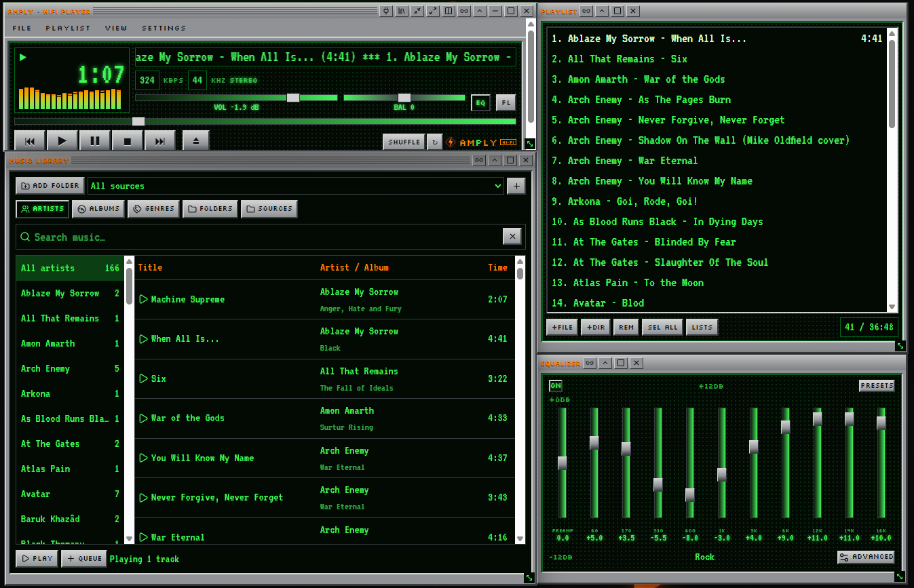Click the 600 Hz equalizer band slider handle
The width and height of the screenshot is (914, 588).
tap(690, 495)
